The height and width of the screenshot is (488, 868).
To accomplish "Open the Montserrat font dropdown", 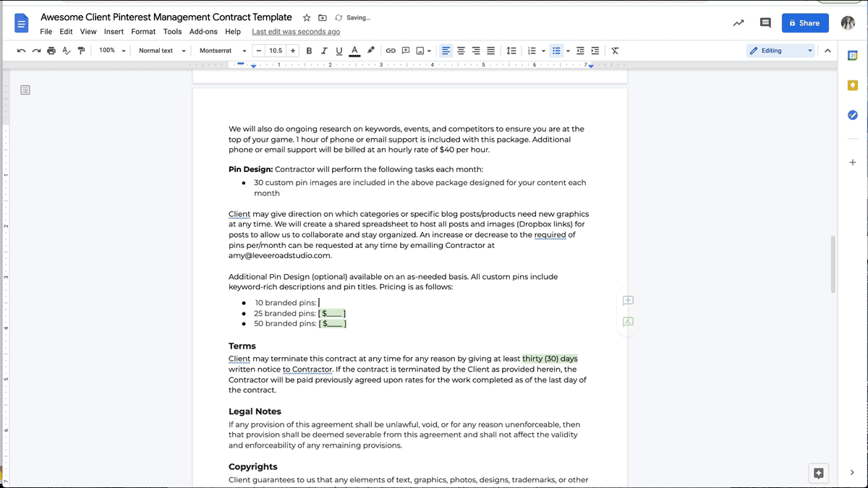I will click(x=222, y=51).
